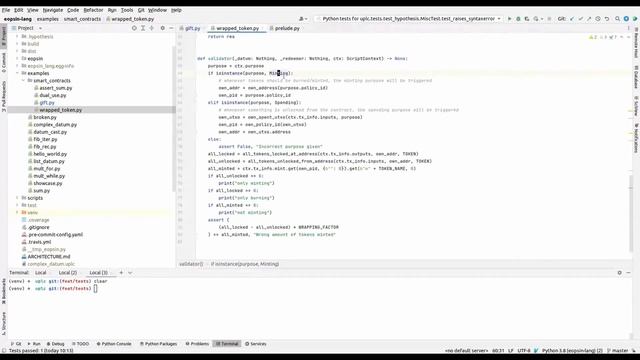The width and height of the screenshot is (640, 360).
Task: Open the File menu
Action: pos(6,10)
